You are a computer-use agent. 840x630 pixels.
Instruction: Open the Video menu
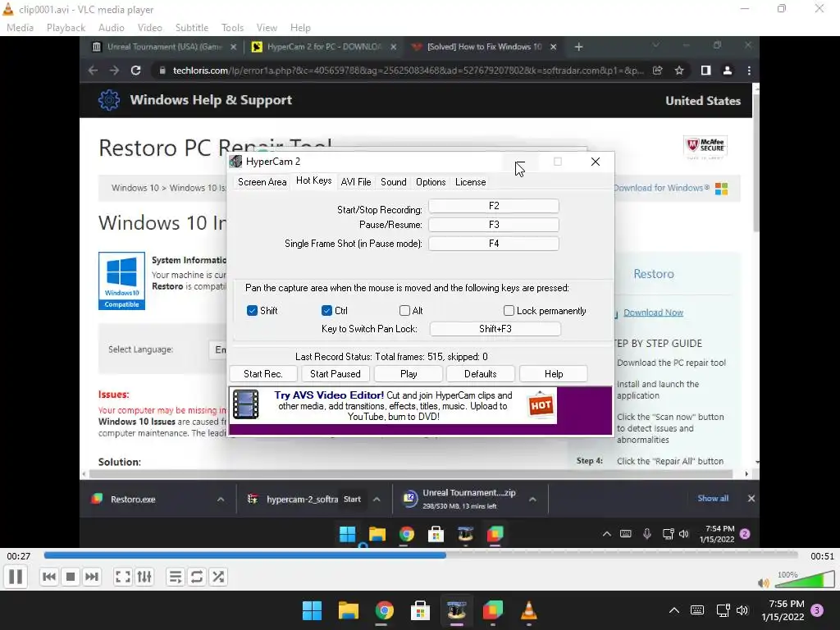[149, 27]
